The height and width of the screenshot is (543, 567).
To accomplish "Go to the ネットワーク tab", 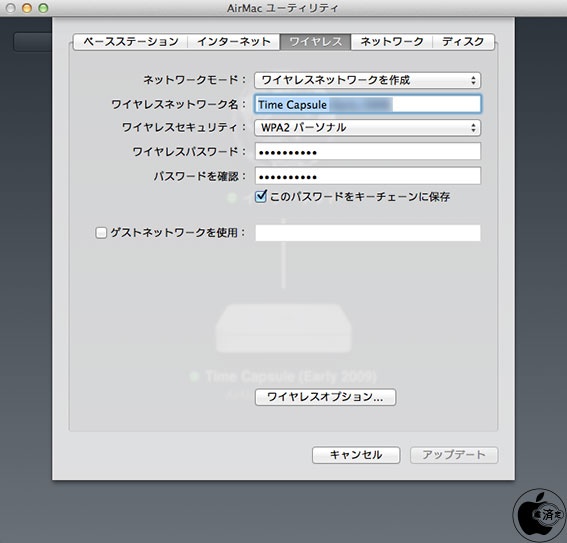I will point(392,42).
